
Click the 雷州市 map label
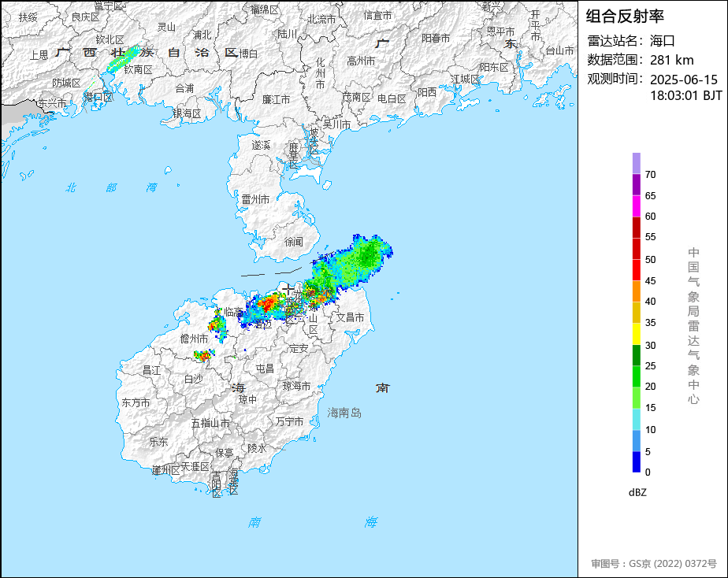255,199
